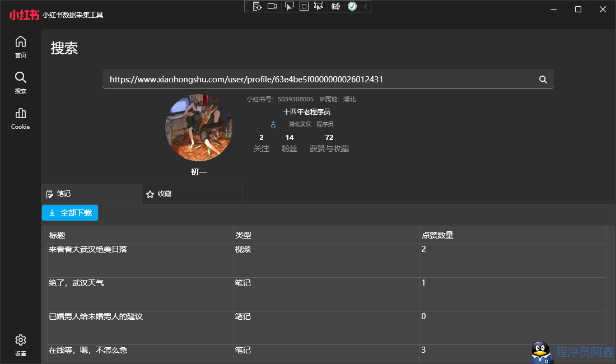Viewport: 616px width, 364px height.
Task: Click the male gender icon
Action: pos(273,124)
